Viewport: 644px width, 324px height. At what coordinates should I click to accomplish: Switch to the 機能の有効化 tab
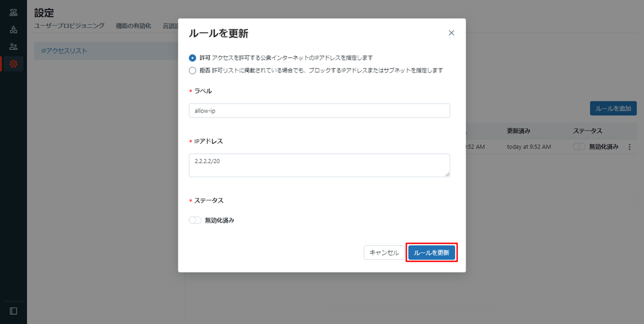coord(133,26)
